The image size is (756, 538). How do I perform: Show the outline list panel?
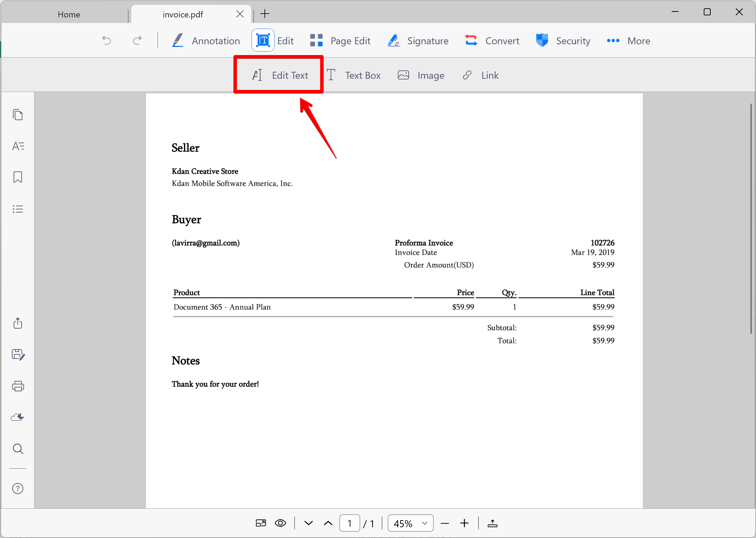pyautogui.click(x=18, y=209)
